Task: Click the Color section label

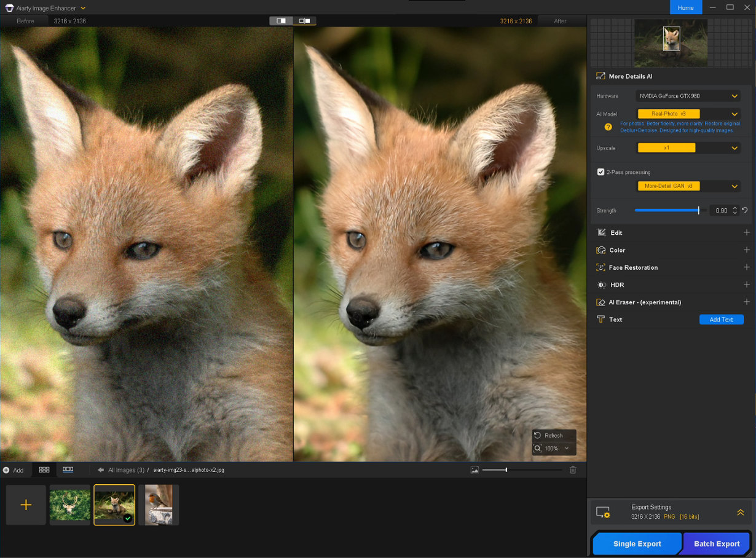Action: 617,250
